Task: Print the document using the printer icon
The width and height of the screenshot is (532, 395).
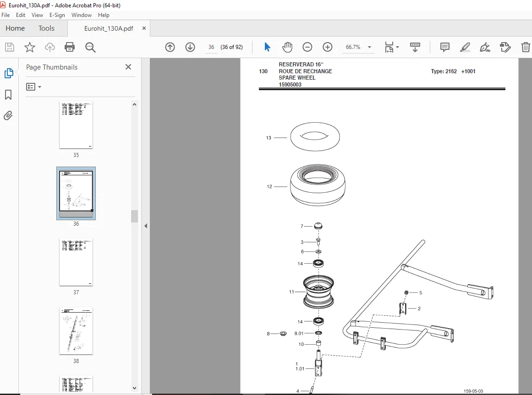Action: tap(70, 47)
